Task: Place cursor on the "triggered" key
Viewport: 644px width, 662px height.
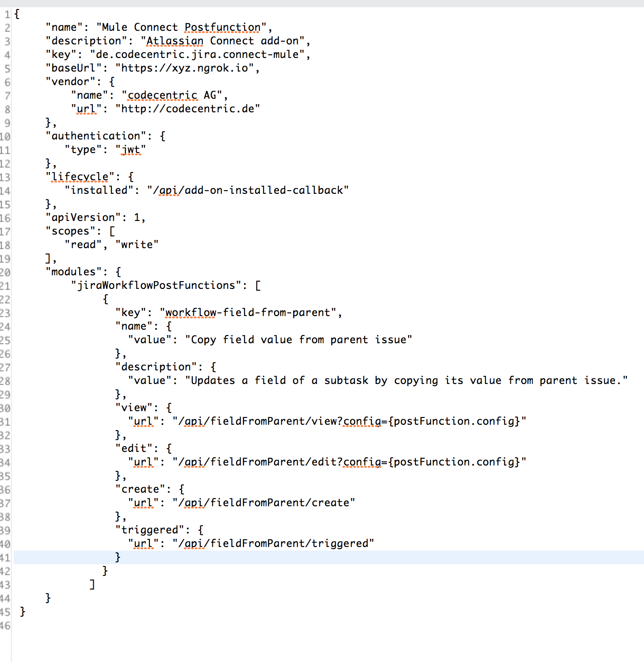Action: [x=149, y=530]
